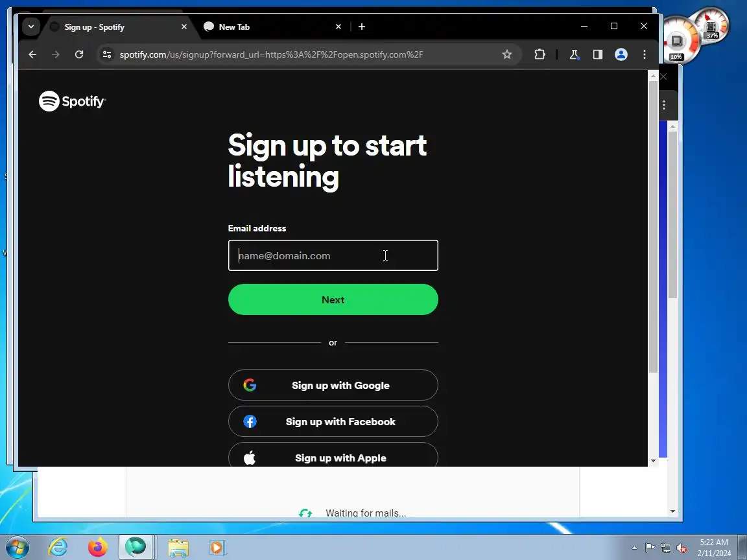
Task: Click the Waiting for mails refresh icon
Action: click(x=305, y=513)
